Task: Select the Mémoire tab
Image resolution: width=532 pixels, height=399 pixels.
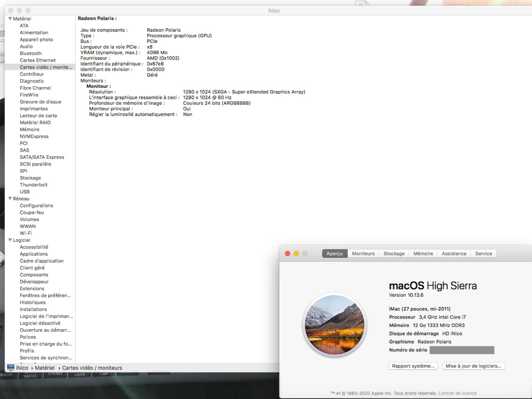Action: point(423,253)
